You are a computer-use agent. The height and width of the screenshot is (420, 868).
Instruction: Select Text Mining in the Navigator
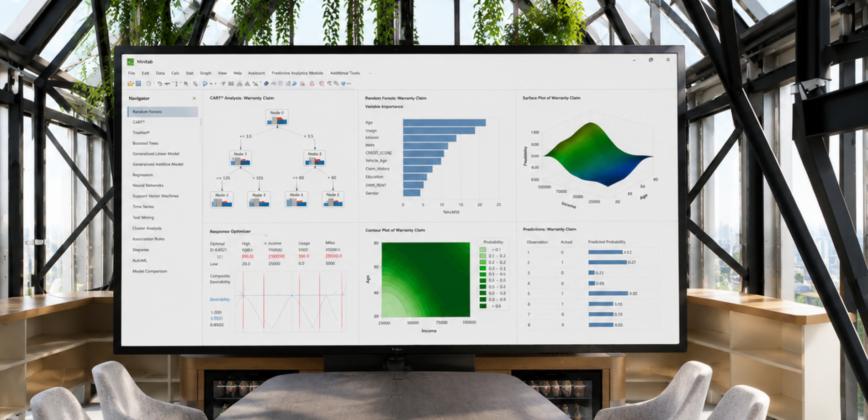pyautogui.click(x=143, y=217)
